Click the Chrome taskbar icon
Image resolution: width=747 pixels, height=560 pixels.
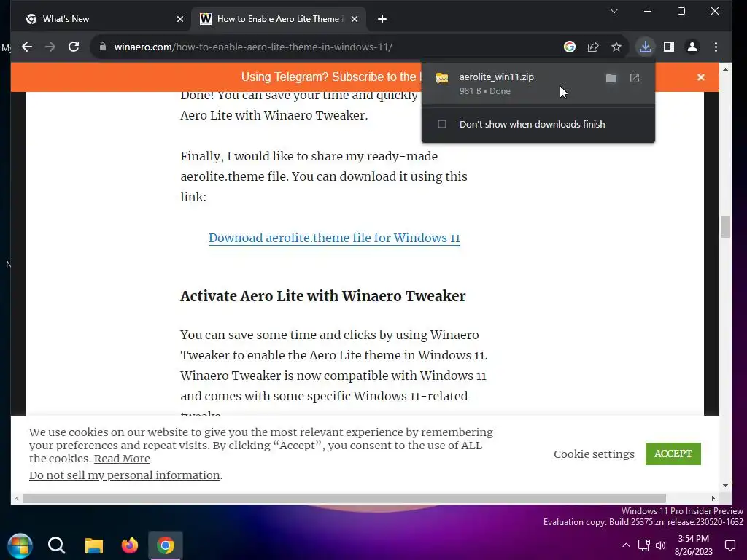pyautogui.click(x=166, y=545)
